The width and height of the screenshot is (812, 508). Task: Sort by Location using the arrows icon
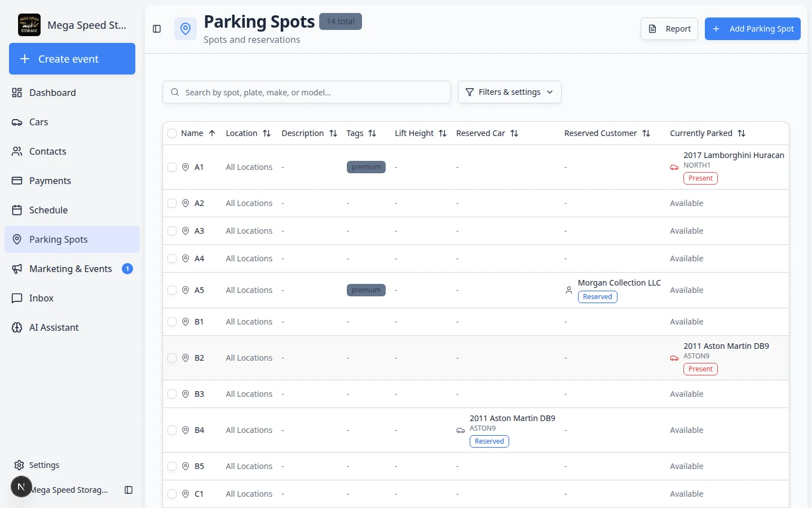(267, 133)
